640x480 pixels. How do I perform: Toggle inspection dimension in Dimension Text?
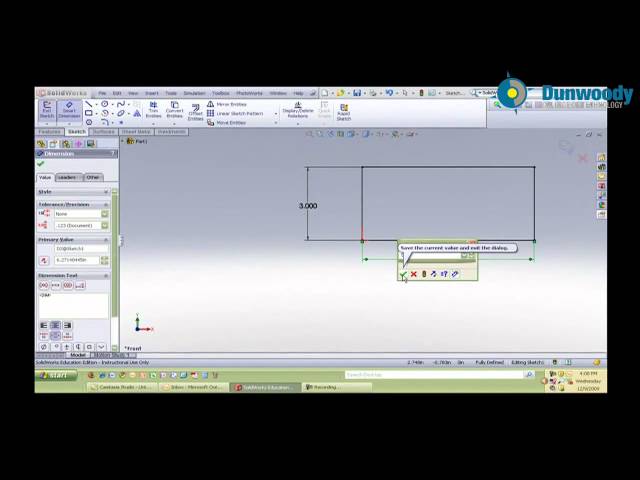(68, 285)
